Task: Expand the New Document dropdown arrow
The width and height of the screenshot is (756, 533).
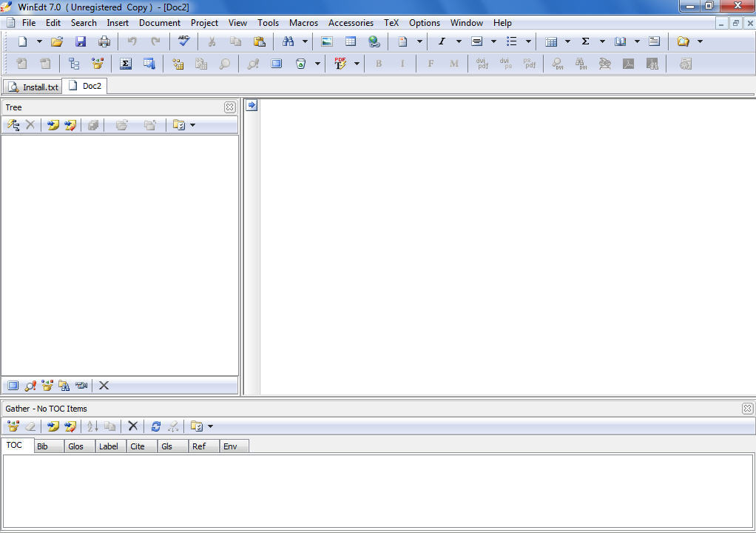Action: [39, 41]
